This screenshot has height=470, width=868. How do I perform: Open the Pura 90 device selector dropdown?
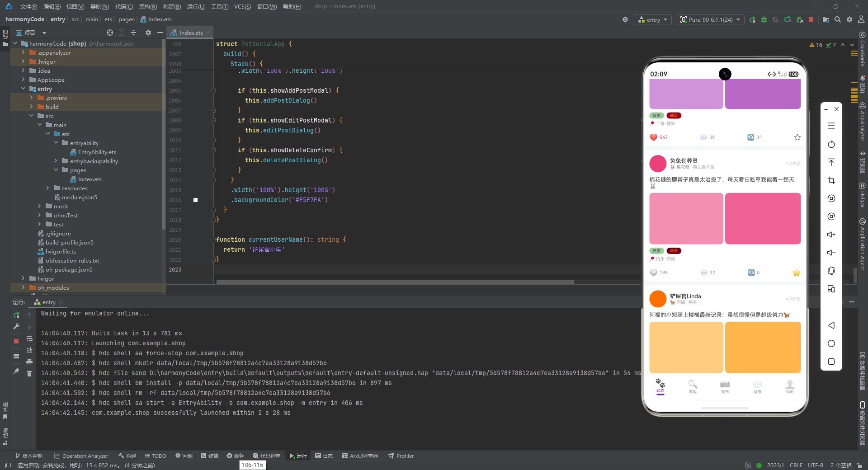710,19
